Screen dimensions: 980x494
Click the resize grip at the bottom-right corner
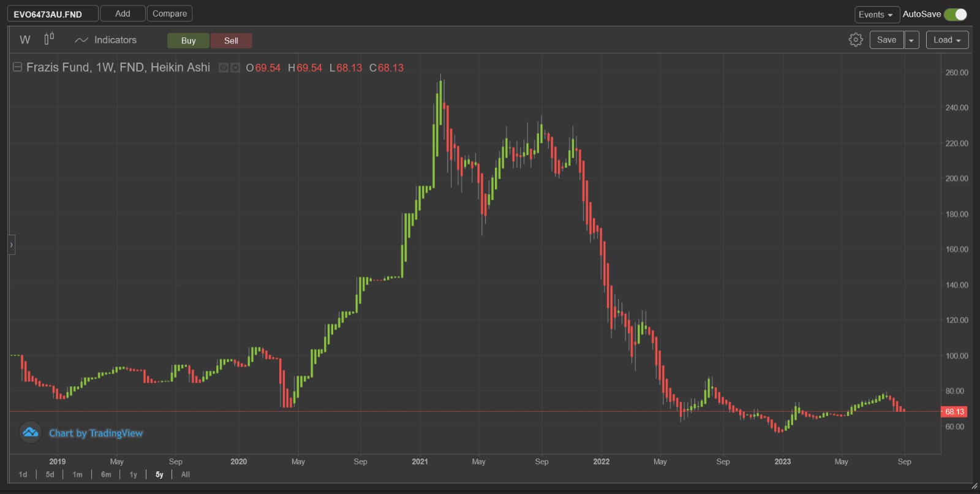tap(974, 486)
